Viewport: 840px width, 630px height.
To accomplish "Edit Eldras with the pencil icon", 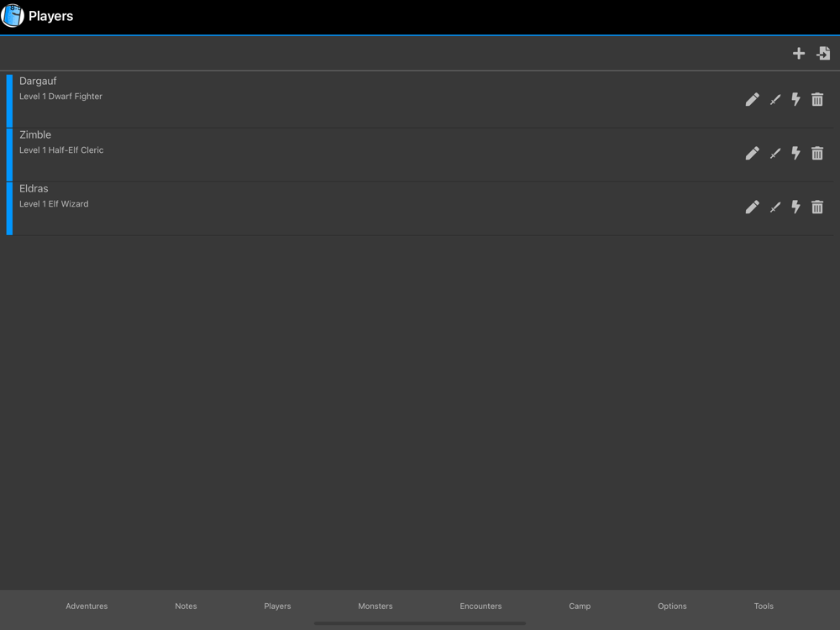I will 752,207.
